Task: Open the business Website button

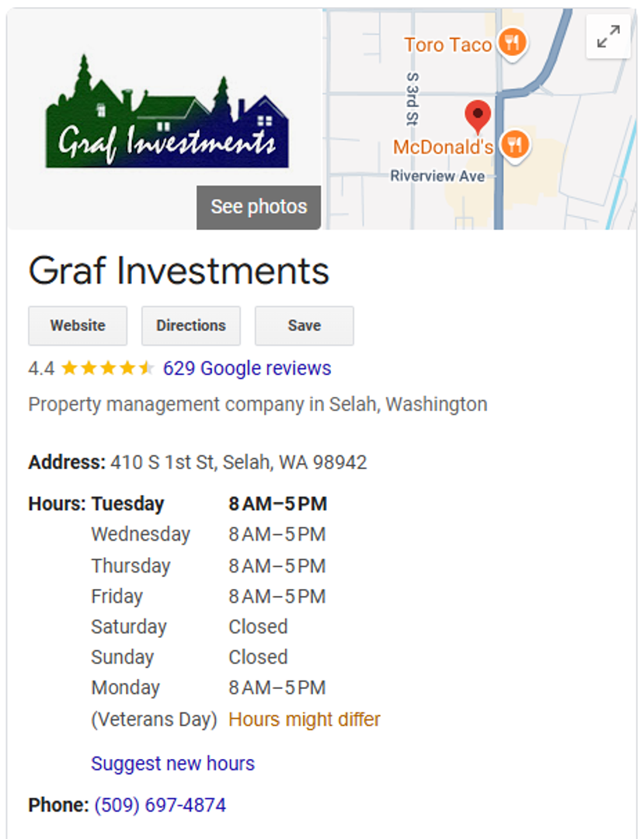Action: [78, 326]
